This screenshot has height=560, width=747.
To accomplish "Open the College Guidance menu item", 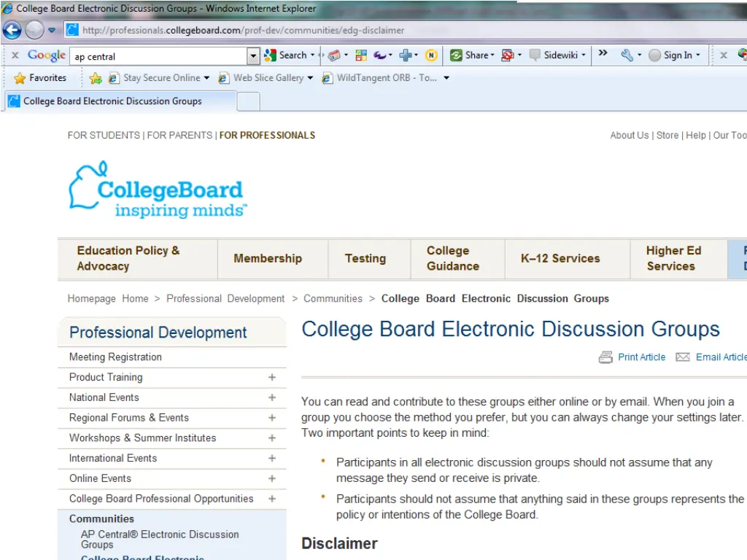I will coord(458,259).
